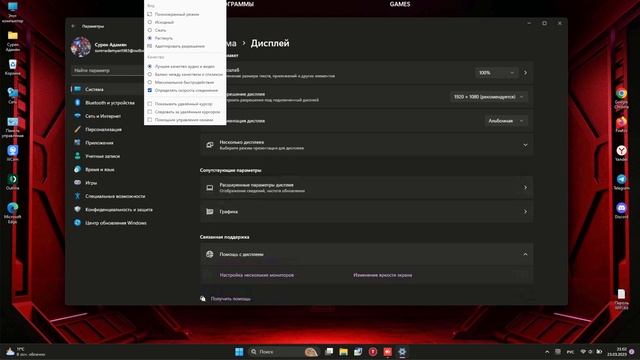
Task: Open the 1920 × 1080 resolution dropdown
Action: [x=489, y=97]
